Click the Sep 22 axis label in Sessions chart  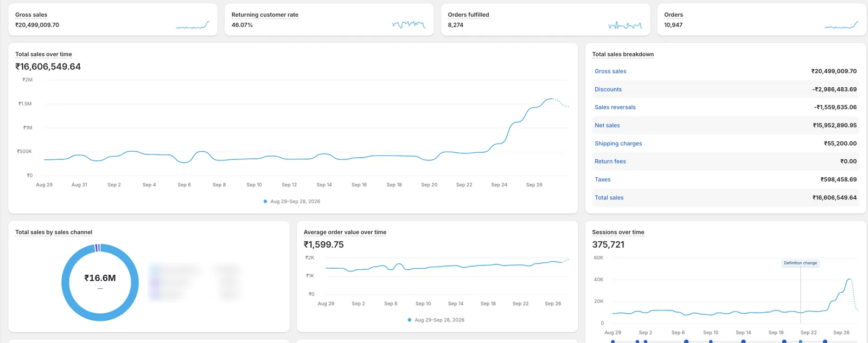point(808,333)
